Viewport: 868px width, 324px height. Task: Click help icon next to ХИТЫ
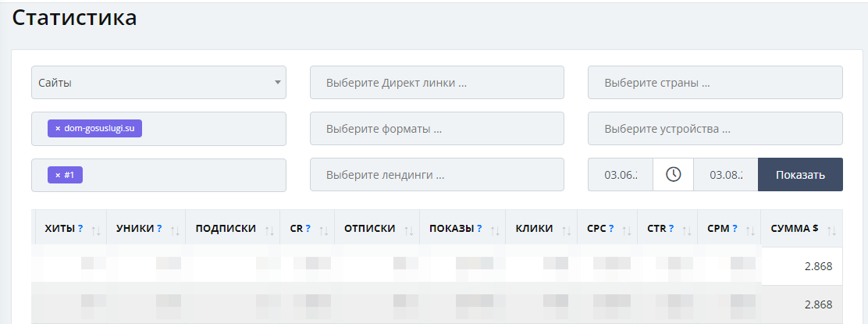click(80, 229)
